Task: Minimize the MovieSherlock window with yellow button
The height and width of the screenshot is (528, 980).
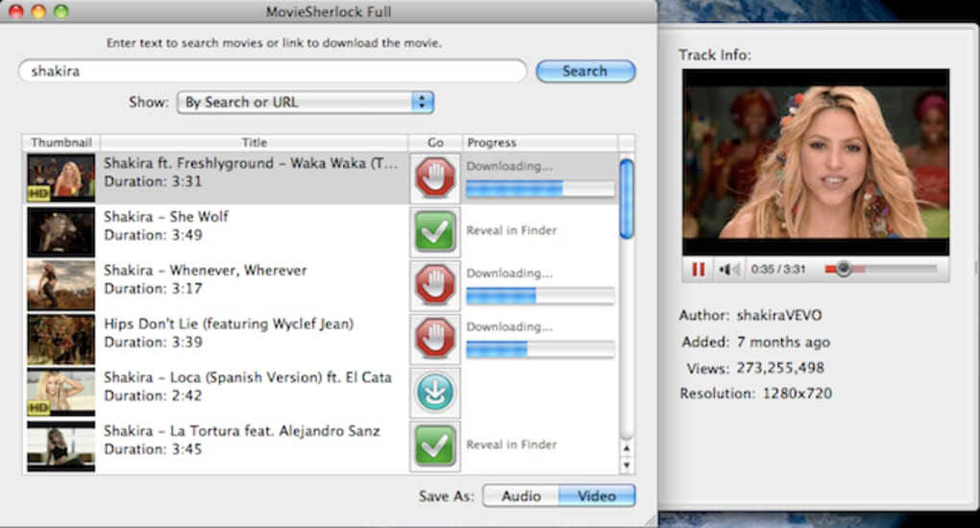Action: tap(38, 12)
